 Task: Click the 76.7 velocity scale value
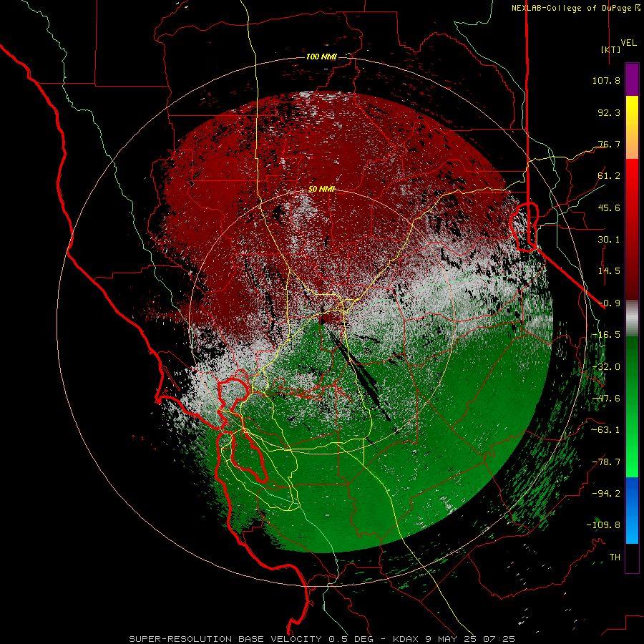(609, 144)
